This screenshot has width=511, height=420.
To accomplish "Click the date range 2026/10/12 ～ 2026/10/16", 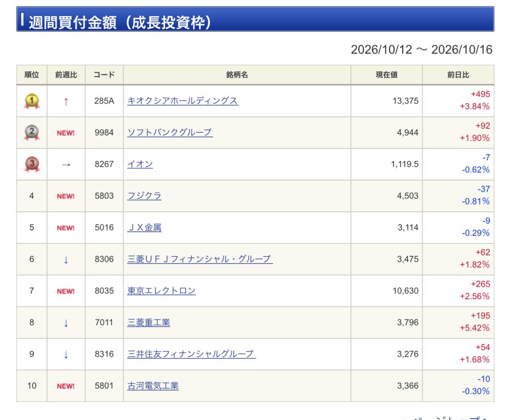I will click(x=421, y=50).
